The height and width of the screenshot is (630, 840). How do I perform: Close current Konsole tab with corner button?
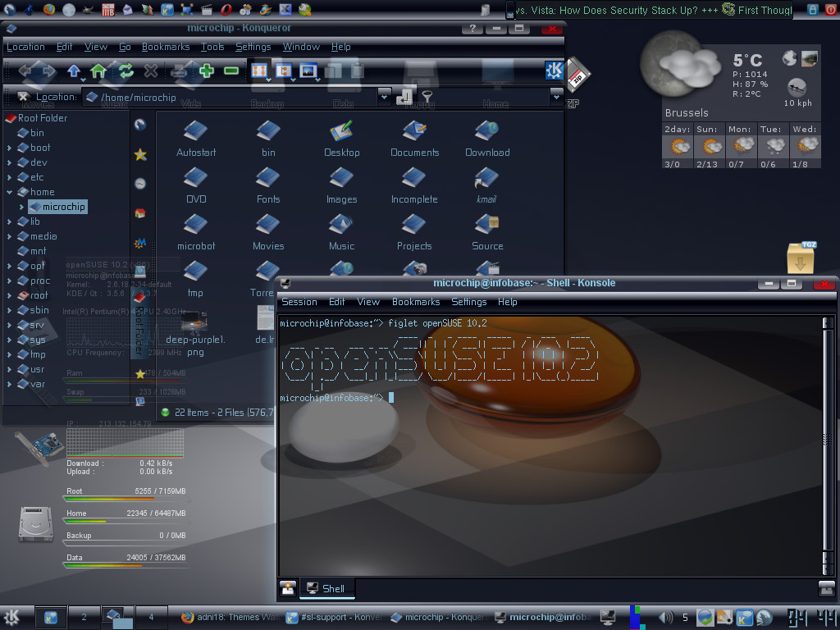coord(827,588)
